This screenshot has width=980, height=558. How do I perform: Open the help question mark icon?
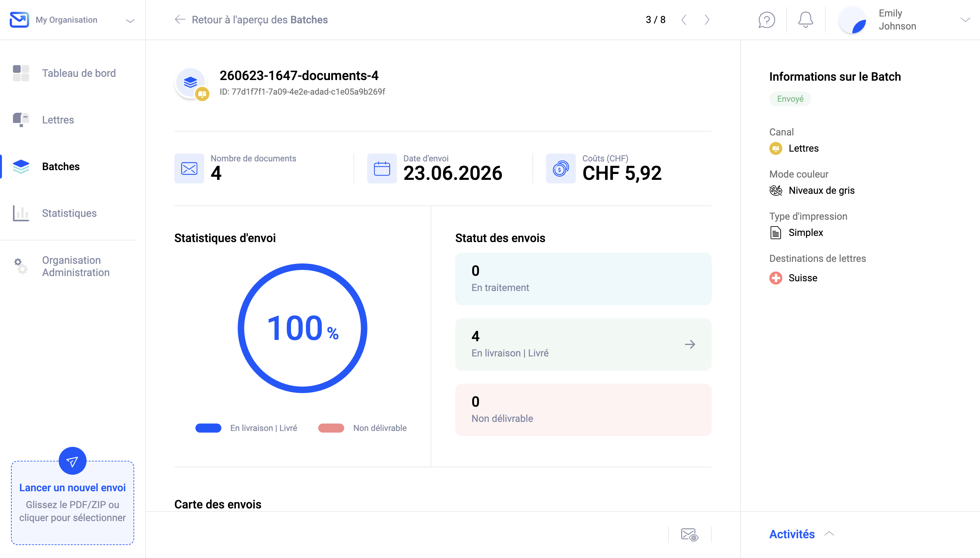point(766,20)
